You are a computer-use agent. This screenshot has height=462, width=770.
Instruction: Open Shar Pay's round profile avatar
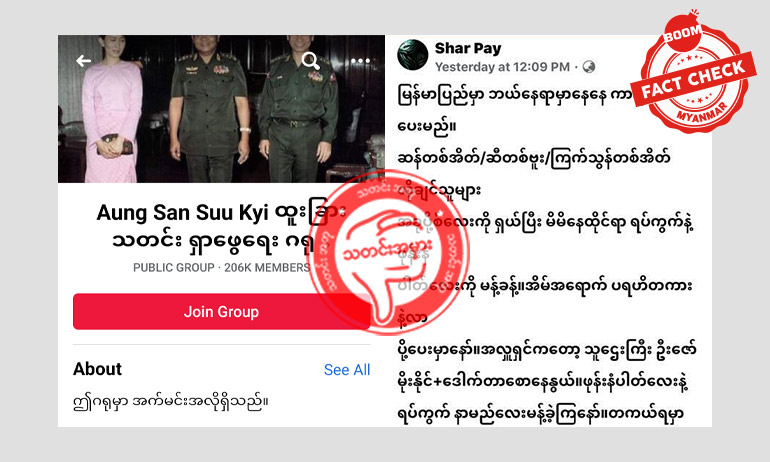(412, 55)
